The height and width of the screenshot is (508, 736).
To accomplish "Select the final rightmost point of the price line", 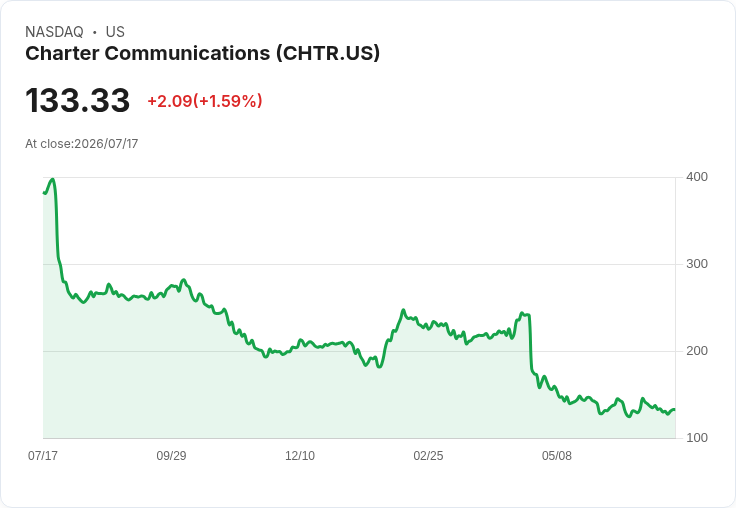I will click(x=674, y=410).
